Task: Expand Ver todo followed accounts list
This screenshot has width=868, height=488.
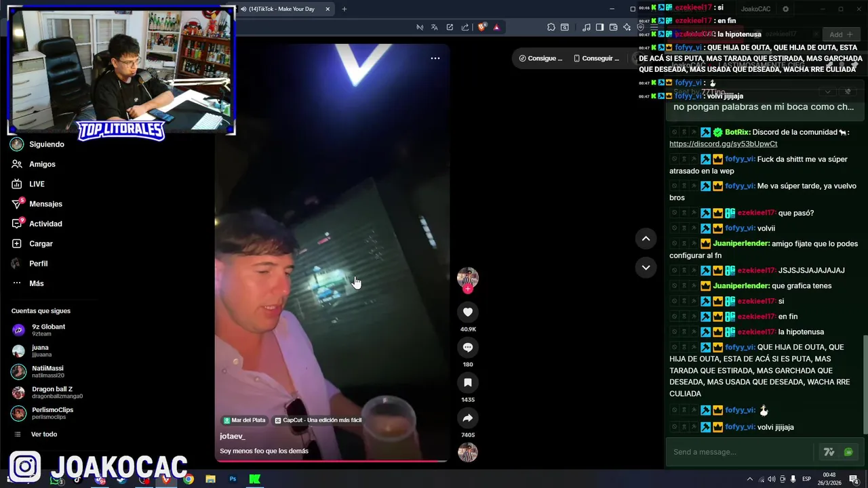Action: pyautogui.click(x=43, y=434)
